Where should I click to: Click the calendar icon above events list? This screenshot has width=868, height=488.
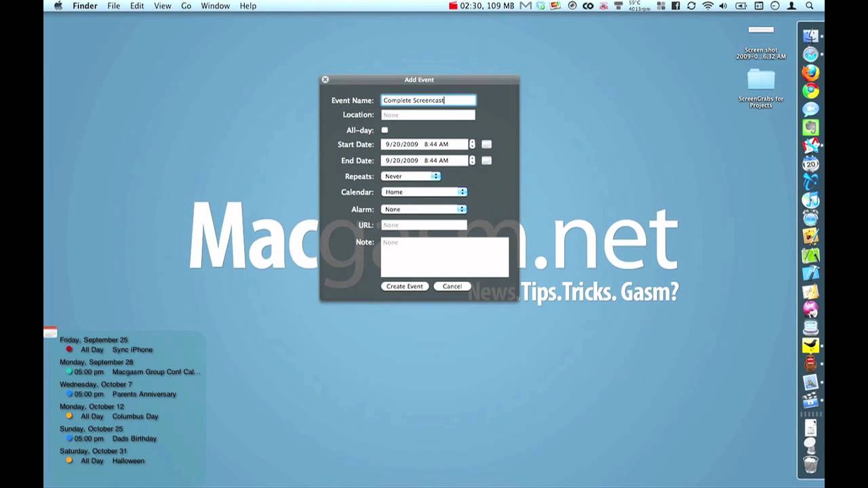pyautogui.click(x=50, y=331)
